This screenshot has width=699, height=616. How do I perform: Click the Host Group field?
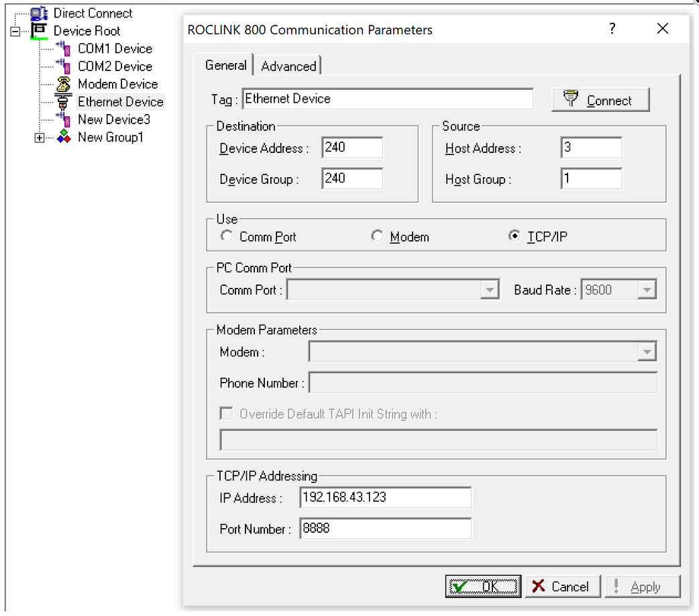coord(591,178)
